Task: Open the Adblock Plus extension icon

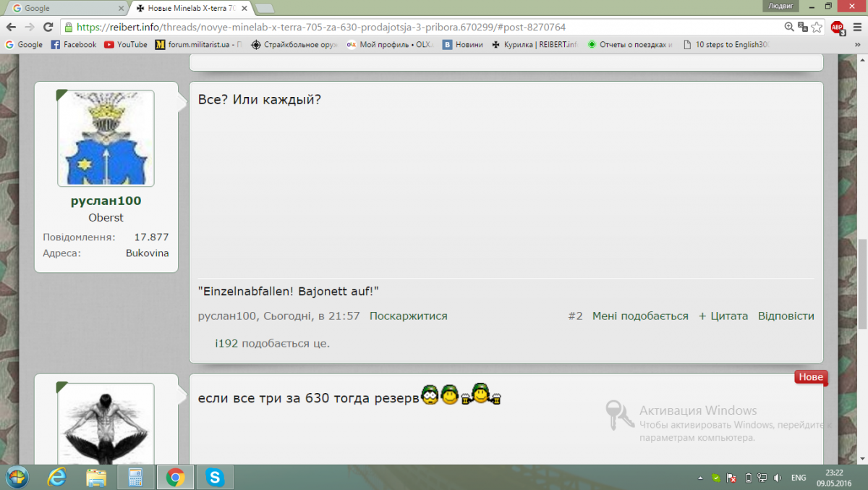Action: [837, 28]
